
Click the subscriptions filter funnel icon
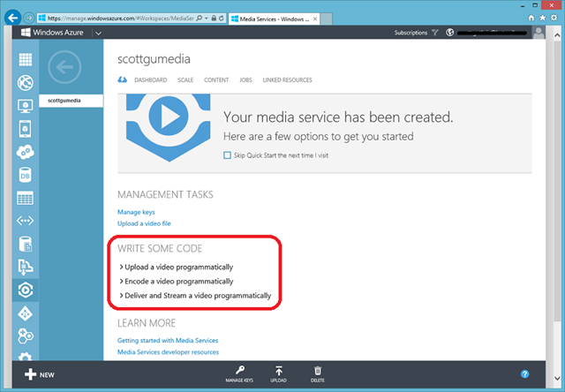pyautogui.click(x=435, y=33)
